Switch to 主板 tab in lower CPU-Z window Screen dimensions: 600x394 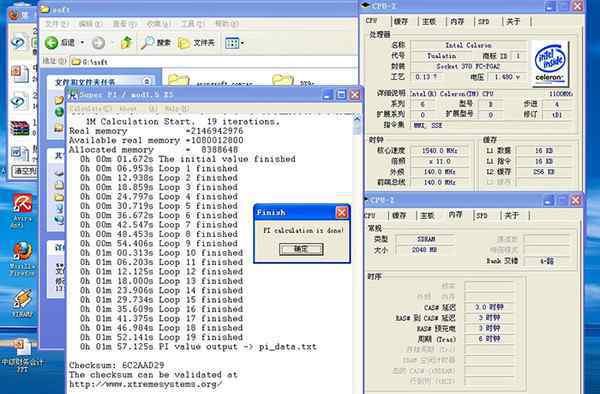(x=427, y=216)
